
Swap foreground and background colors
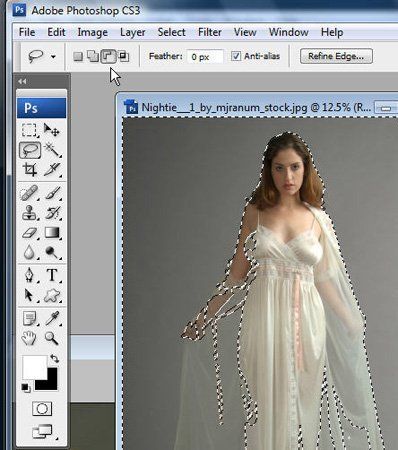coord(54,359)
